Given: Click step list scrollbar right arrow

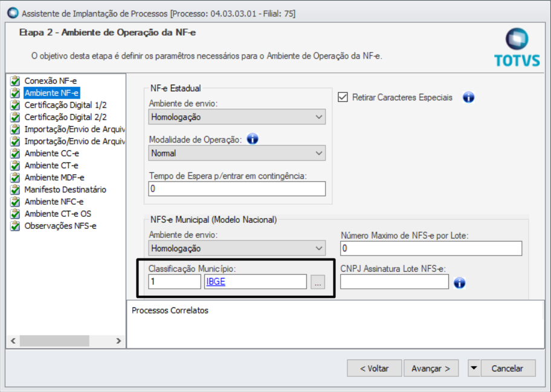Looking at the screenshot, I should click(118, 341).
